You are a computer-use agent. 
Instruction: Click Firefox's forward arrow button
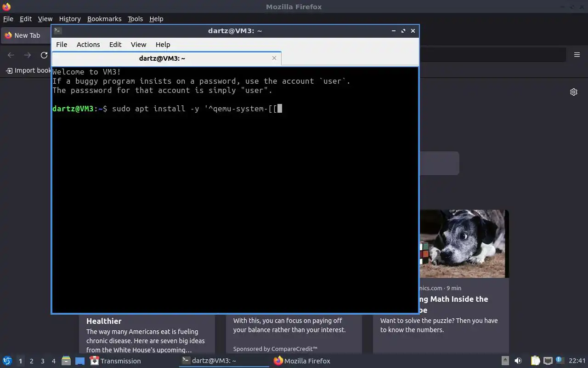point(28,55)
